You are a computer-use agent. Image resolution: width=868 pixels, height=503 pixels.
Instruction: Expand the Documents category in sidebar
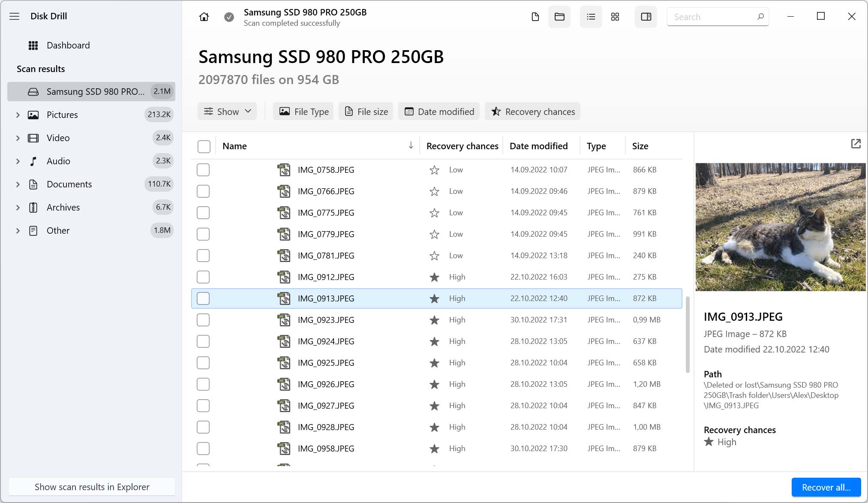click(17, 184)
